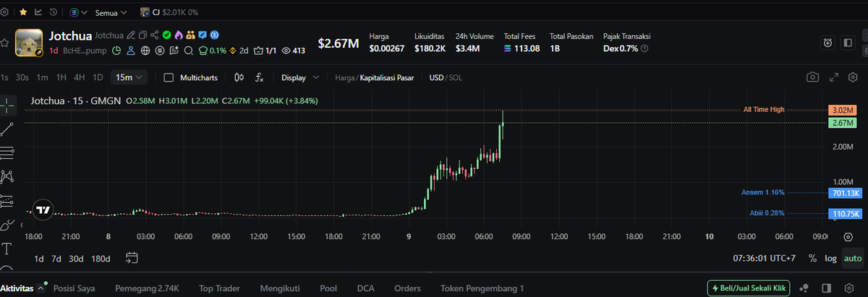Viewport: 868px width, 297px height.
Task: Select the XABCD pattern tool
Action: point(7,176)
